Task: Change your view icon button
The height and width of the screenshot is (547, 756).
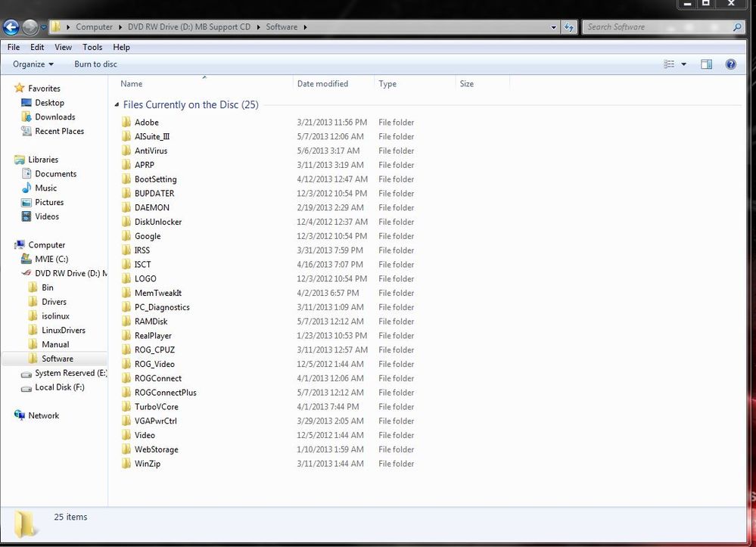Action: tap(669, 64)
